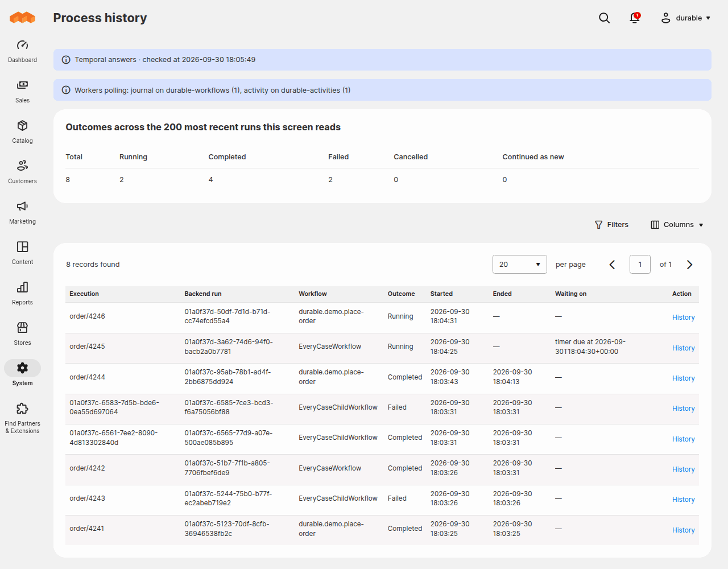Open Find Partners & Extensions

coord(22,418)
